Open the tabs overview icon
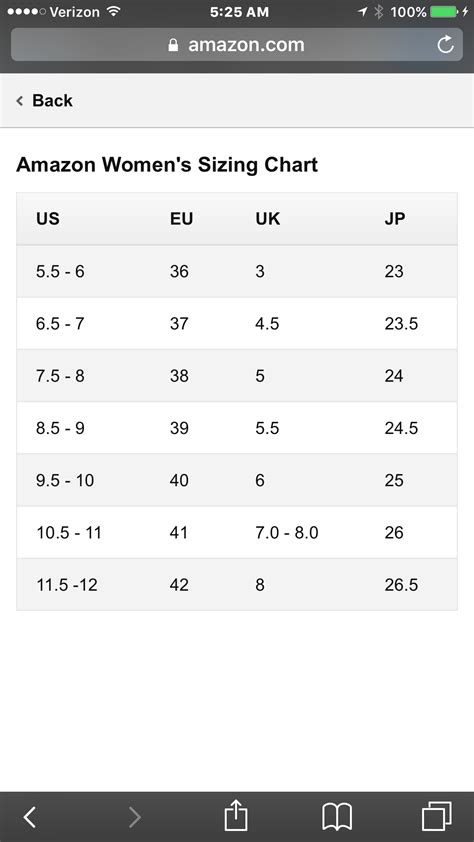474x842 pixels. tap(436, 816)
